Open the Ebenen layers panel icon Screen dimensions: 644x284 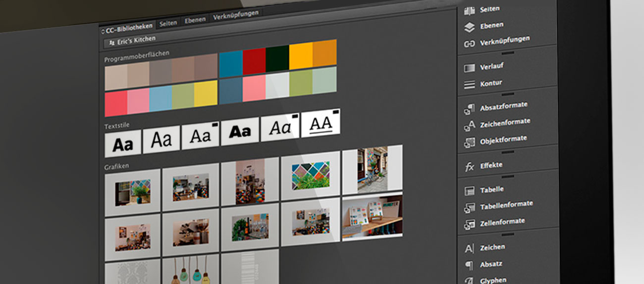[470, 27]
